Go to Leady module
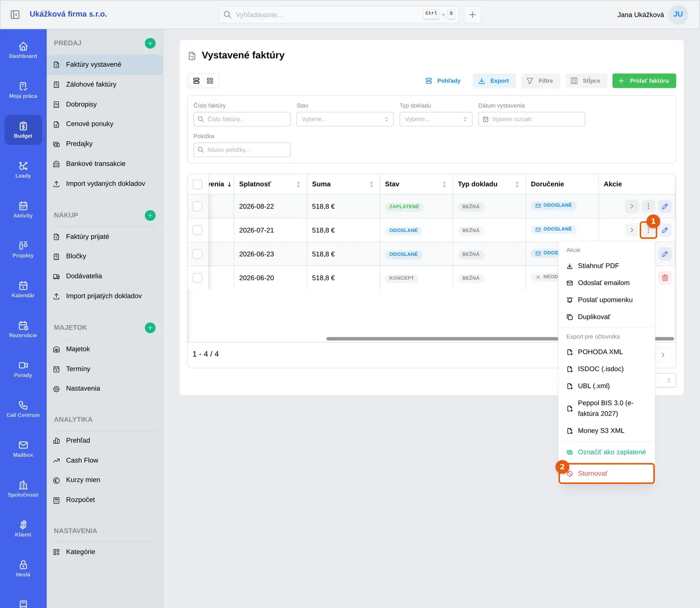700x608 pixels. pyautogui.click(x=23, y=170)
